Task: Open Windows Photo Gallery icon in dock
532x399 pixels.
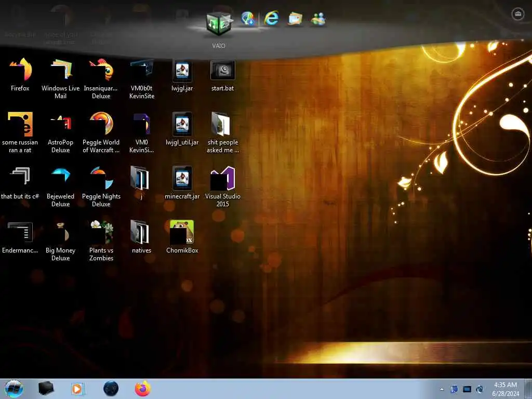Action: pyautogui.click(x=295, y=18)
